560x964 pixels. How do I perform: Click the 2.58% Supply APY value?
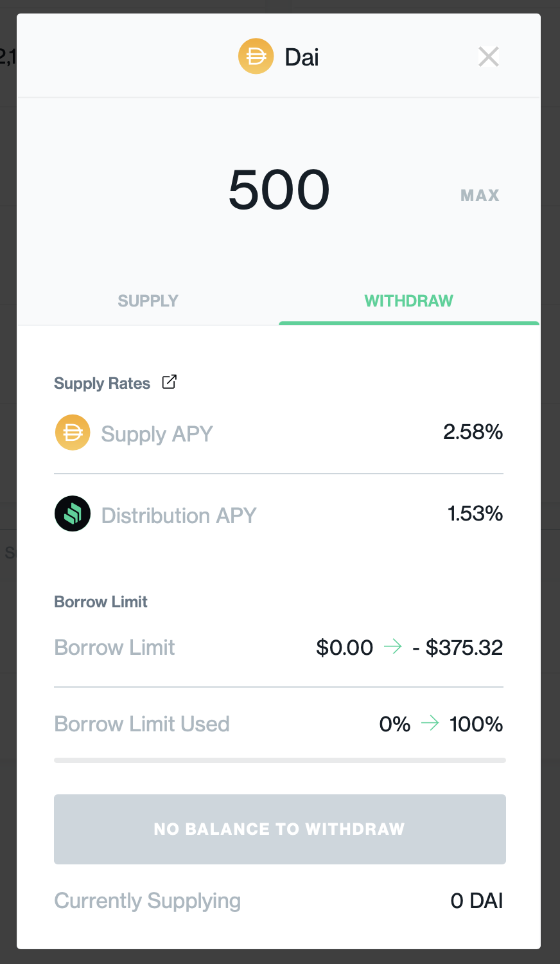point(473,432)
